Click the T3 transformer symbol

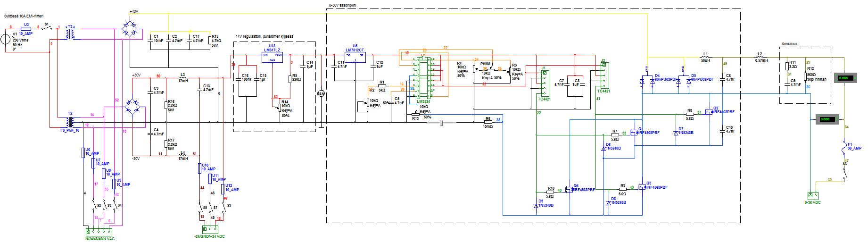(70, 34)
